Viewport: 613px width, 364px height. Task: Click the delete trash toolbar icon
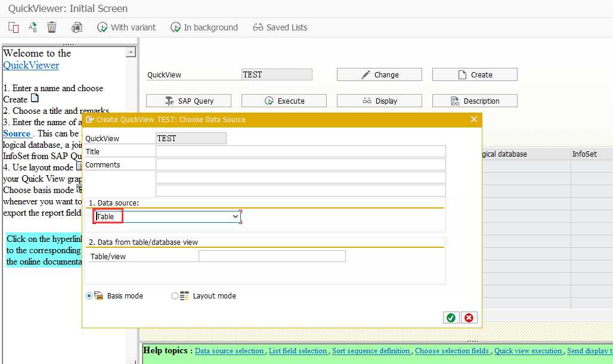pos(52,27)
